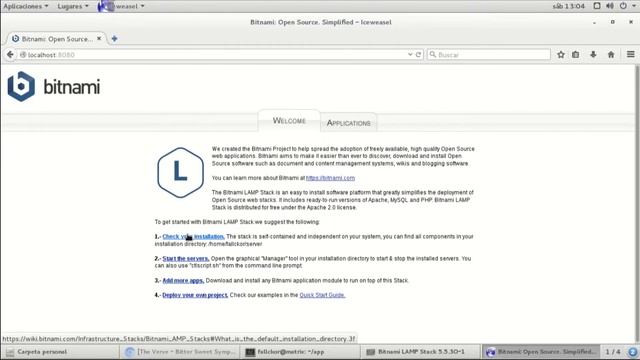The width and height of the screenshot is (640, 360).
Task: Open the Deploy your own project link
Action: [195, 295]
